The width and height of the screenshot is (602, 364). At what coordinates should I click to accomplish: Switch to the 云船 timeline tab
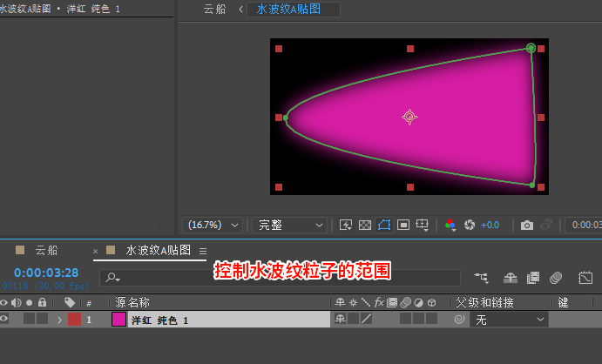(x=46, y=251)
